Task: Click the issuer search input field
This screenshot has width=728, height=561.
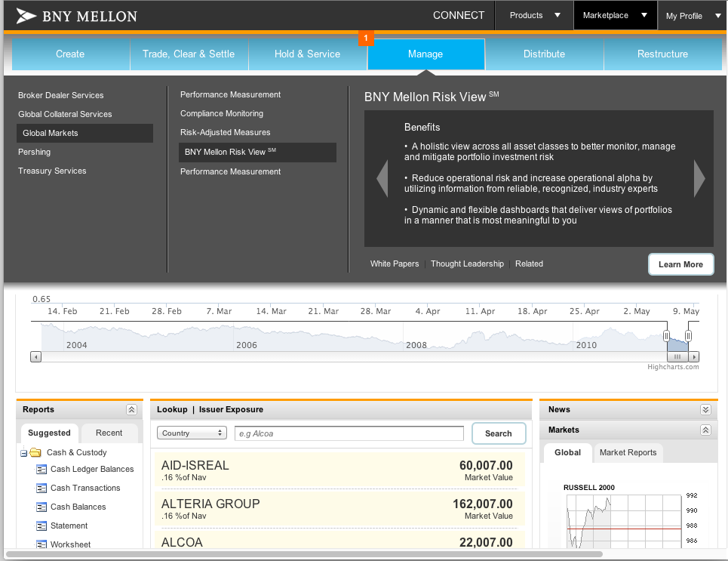Action: pyautogui.click(x=349, y=433)
